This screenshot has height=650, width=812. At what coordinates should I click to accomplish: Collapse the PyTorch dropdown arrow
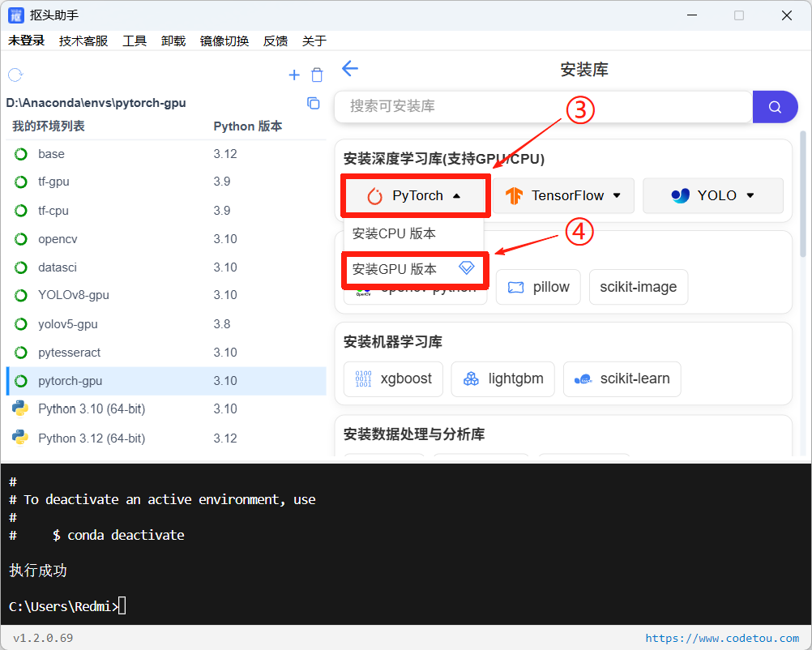[x=457, y=196]
